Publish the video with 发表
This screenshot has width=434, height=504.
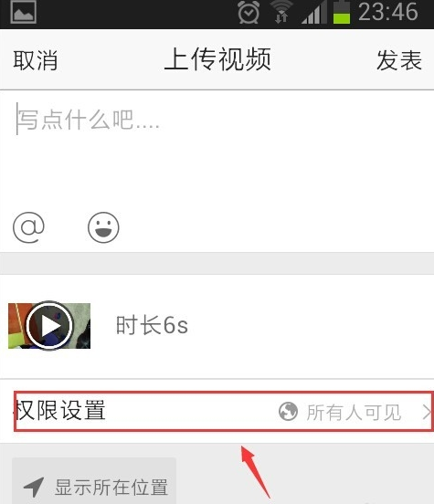[399, 60]
